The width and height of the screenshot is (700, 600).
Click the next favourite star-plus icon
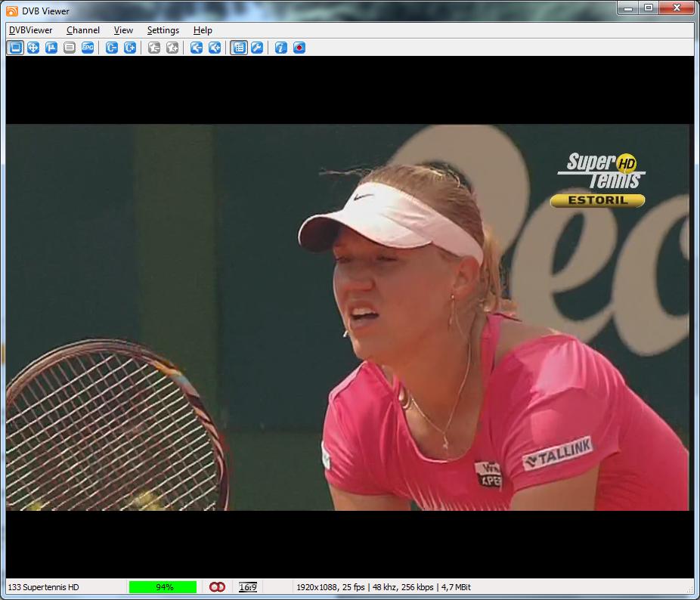(x=172, y=48)
